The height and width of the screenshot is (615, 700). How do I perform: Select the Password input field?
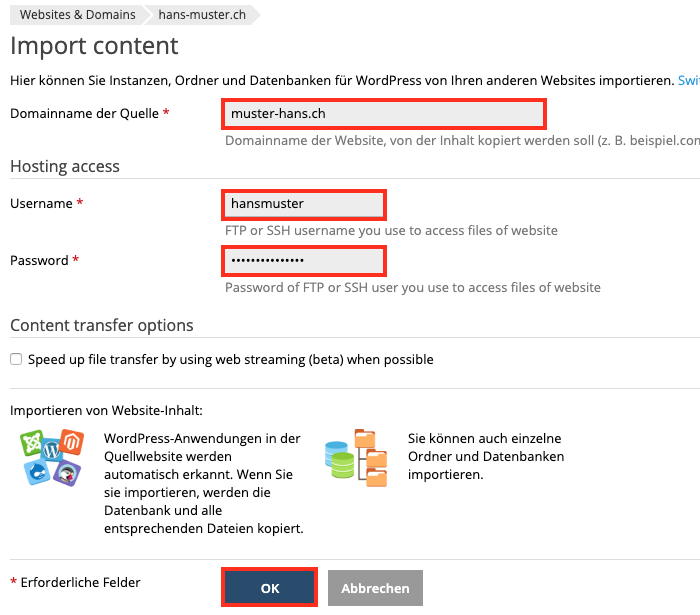302,261
